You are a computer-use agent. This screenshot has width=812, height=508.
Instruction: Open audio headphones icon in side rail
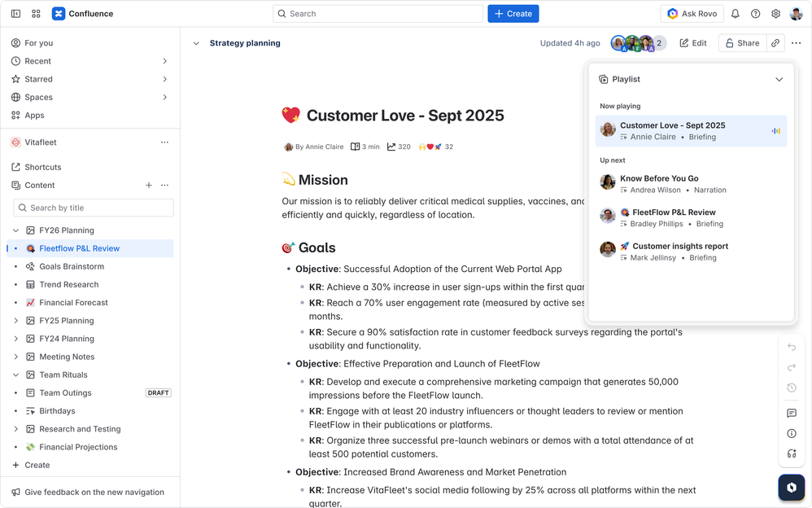[x=792, y=453]
